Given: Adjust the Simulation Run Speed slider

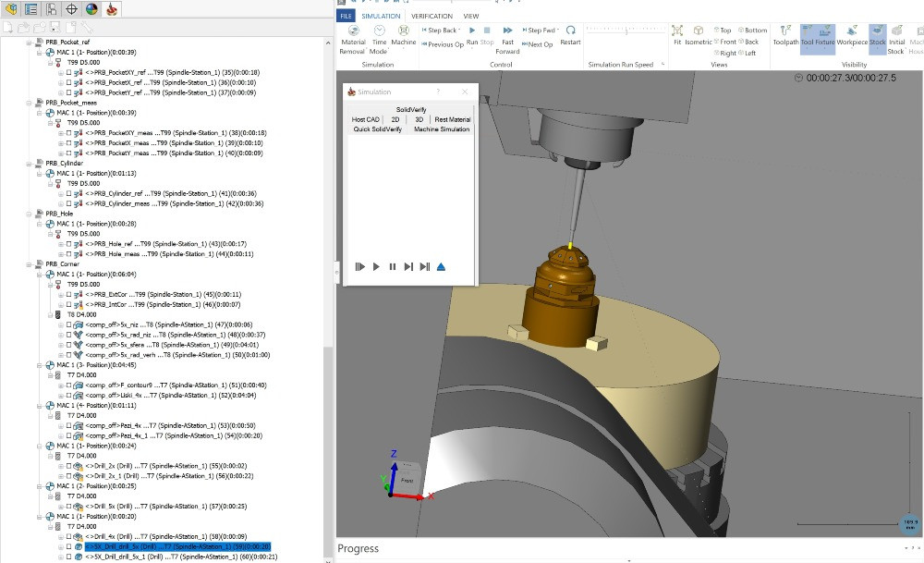Looking at the screenshot, I should tap(626, 31).
